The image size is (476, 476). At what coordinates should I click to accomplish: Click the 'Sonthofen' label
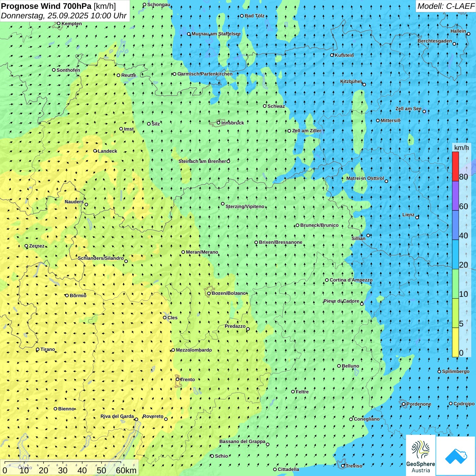[x=68, y=70]
